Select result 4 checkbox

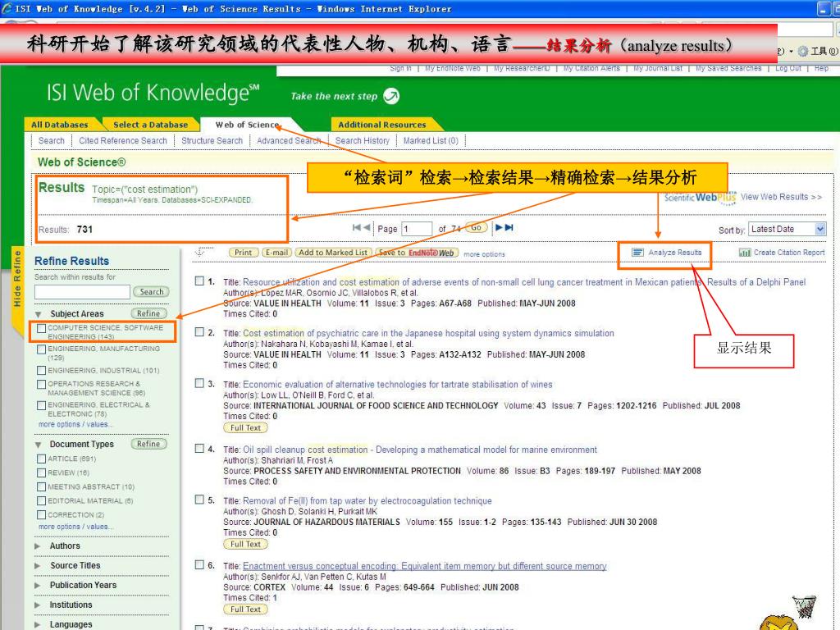pyautogui.click(x=199, y=449)
